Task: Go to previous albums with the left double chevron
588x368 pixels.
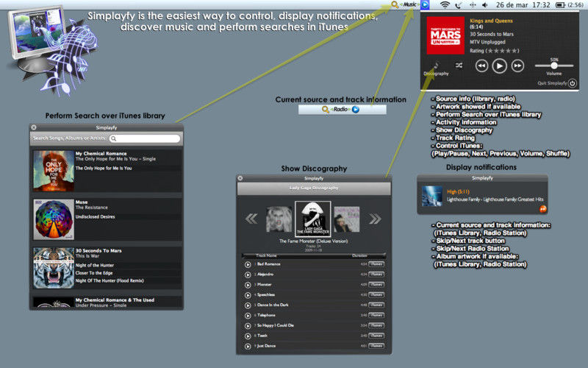Action: tap(251, 219)
